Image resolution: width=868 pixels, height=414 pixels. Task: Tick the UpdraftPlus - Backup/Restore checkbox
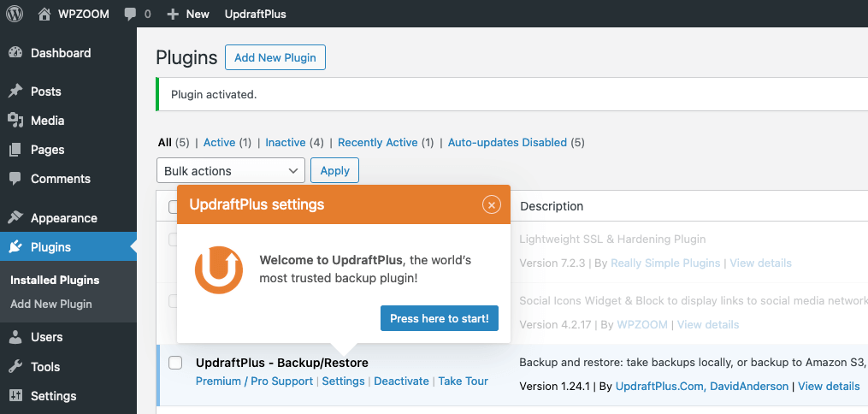tap(175, 363)
